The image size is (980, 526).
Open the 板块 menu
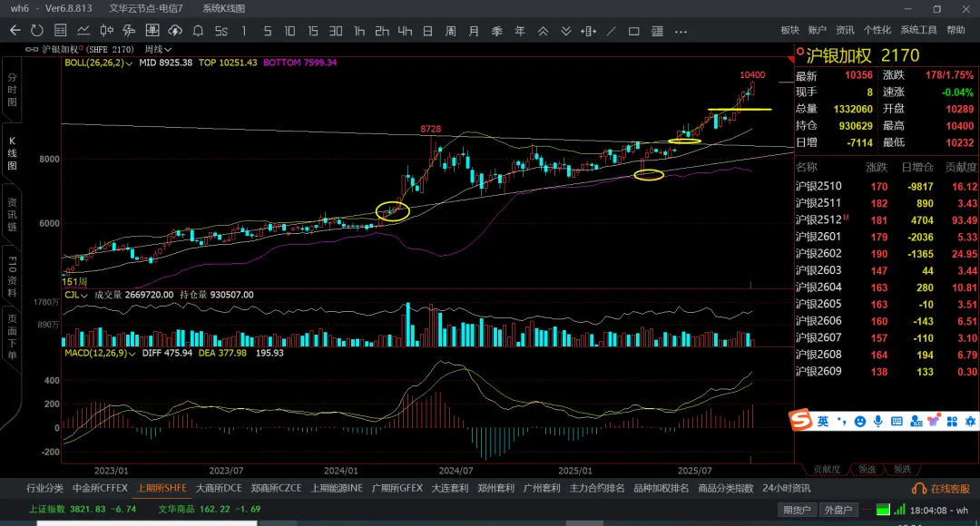point(790,30)
